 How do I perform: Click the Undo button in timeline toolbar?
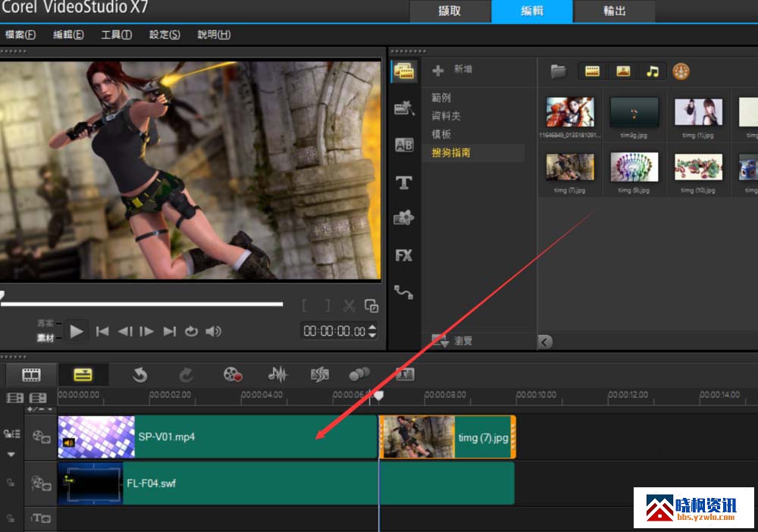(140, 374)
